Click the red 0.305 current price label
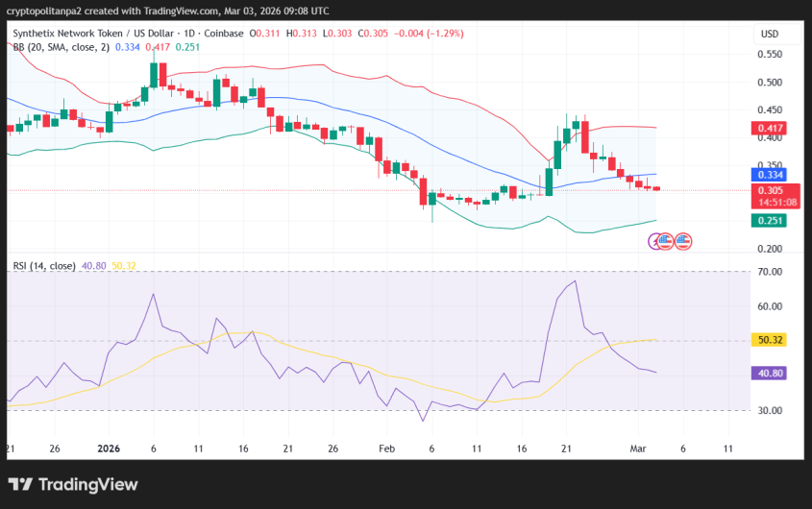This screenshot has width=812, height=509. pos(770,190)
